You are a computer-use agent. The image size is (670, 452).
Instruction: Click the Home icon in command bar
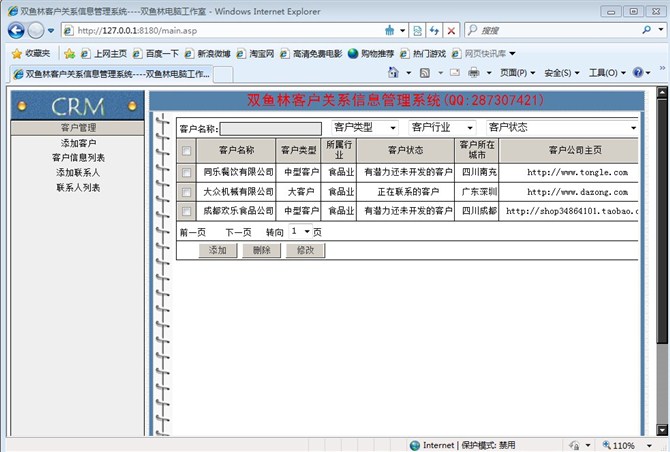pyautogui.click(x=393, y=72)
